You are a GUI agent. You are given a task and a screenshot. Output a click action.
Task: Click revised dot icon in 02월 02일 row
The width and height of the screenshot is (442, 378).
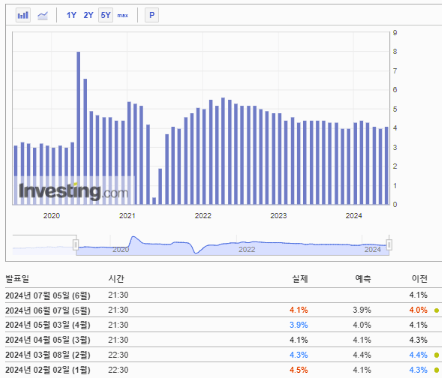click(437, 370)
